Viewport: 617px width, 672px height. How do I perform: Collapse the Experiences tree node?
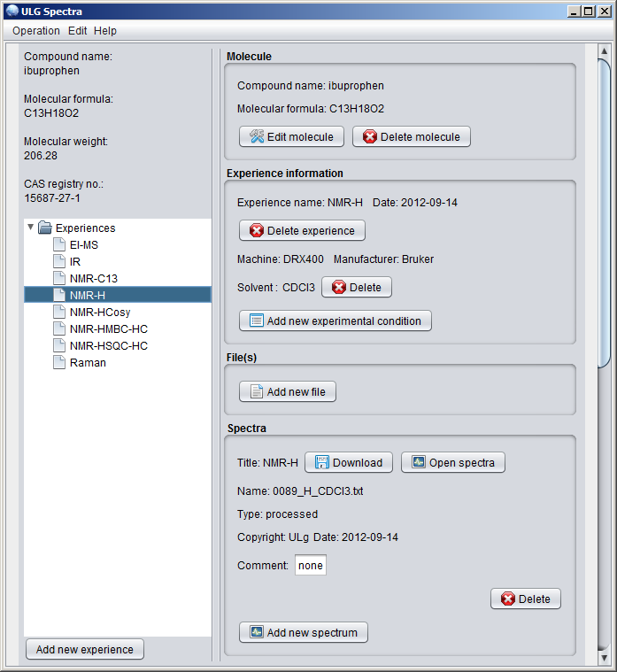(30, 228)
